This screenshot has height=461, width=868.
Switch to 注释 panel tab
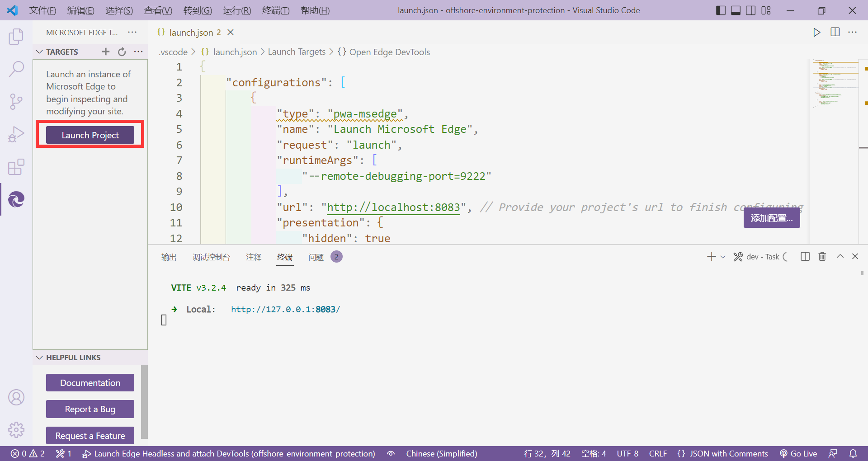(254, 257)
